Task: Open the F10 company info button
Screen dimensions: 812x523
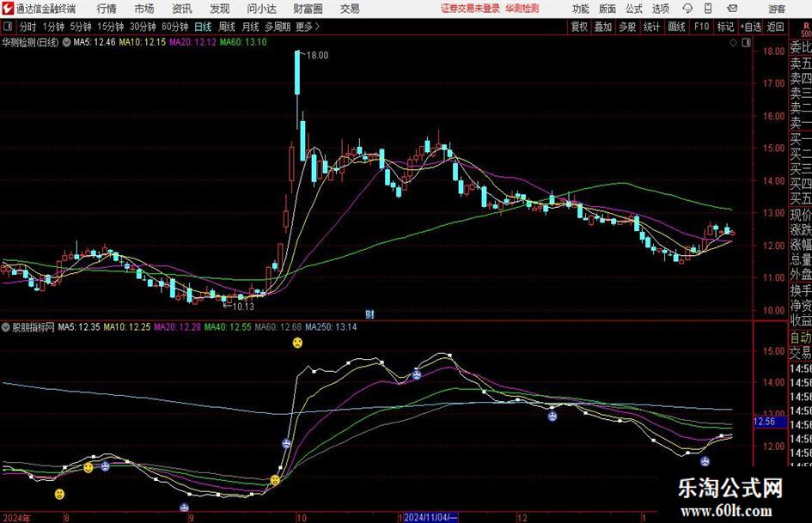Action: pos(702,27)
